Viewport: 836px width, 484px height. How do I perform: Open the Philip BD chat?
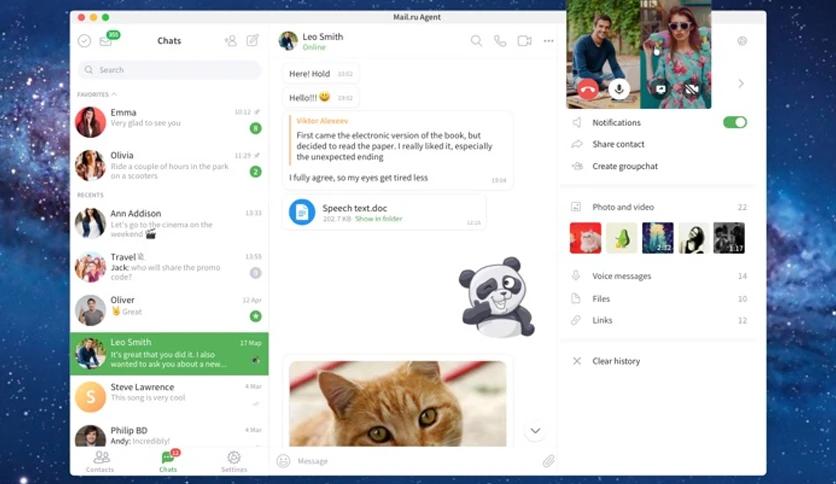click(x=169, y=434)
